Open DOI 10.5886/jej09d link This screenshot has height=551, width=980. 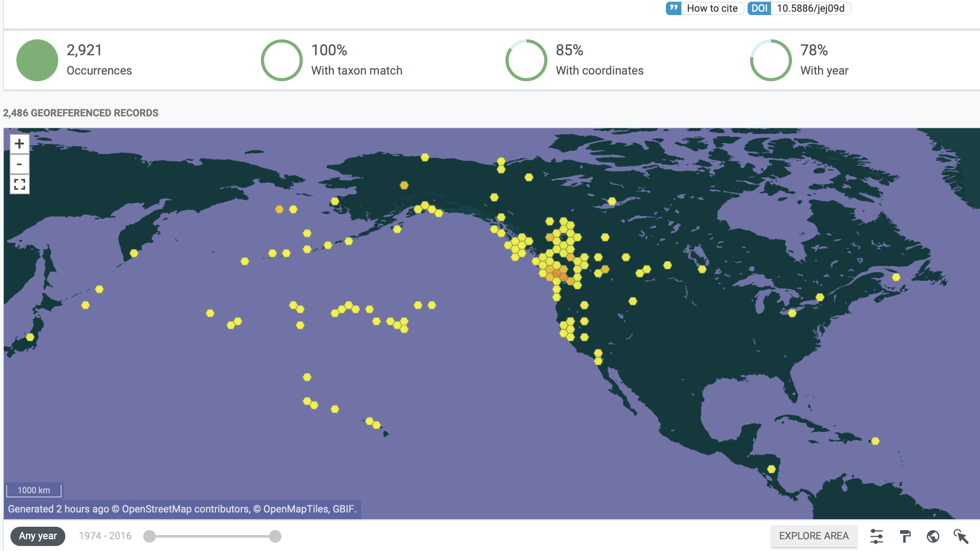(810, 8)
